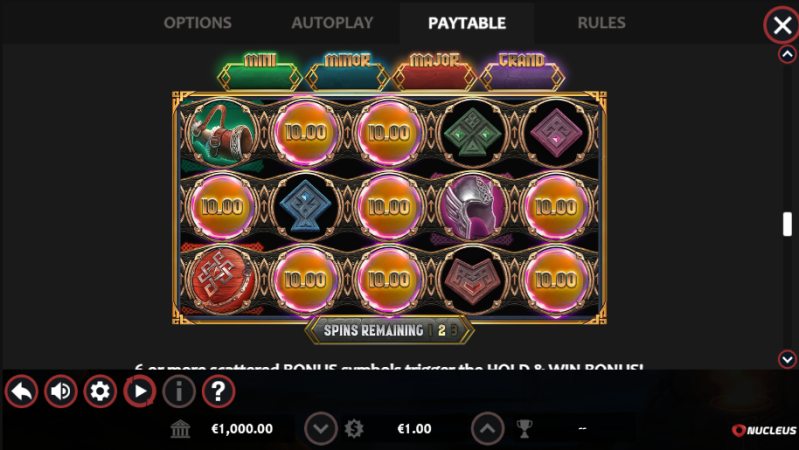The image size is (799, 450).
Task: Increase bet with the up chevron
Action: coord(488,429)
